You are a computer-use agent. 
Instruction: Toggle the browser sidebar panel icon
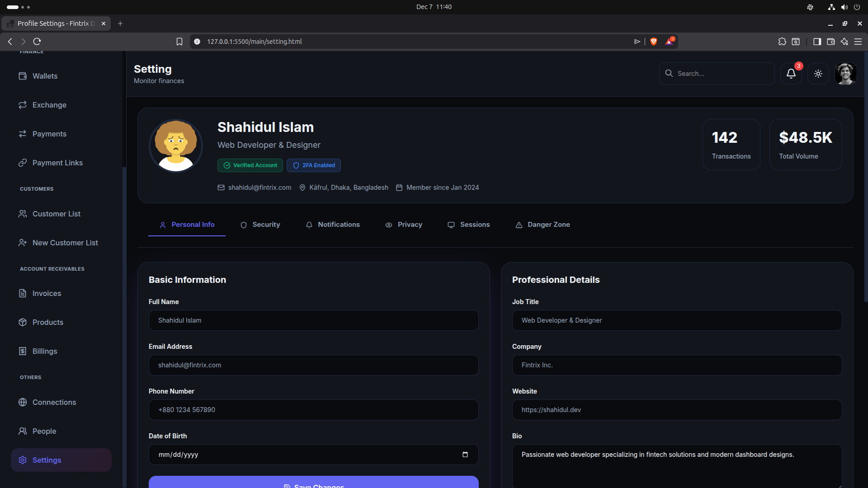817,42
